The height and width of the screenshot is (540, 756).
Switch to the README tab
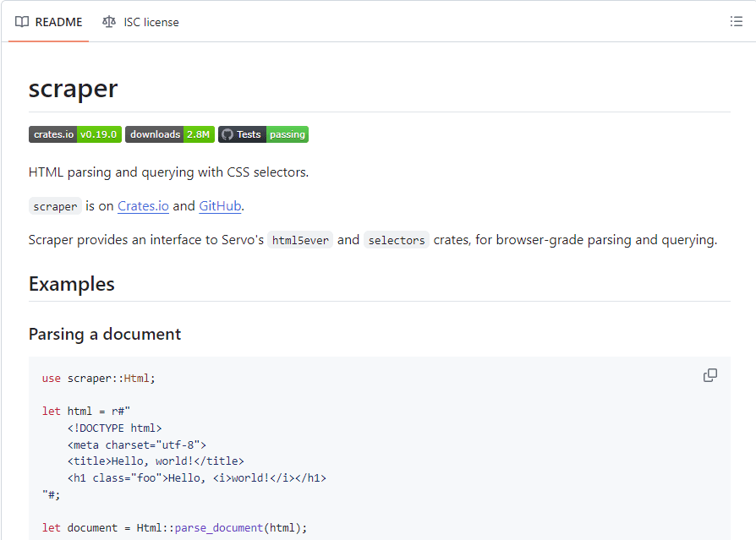[49, 22]
